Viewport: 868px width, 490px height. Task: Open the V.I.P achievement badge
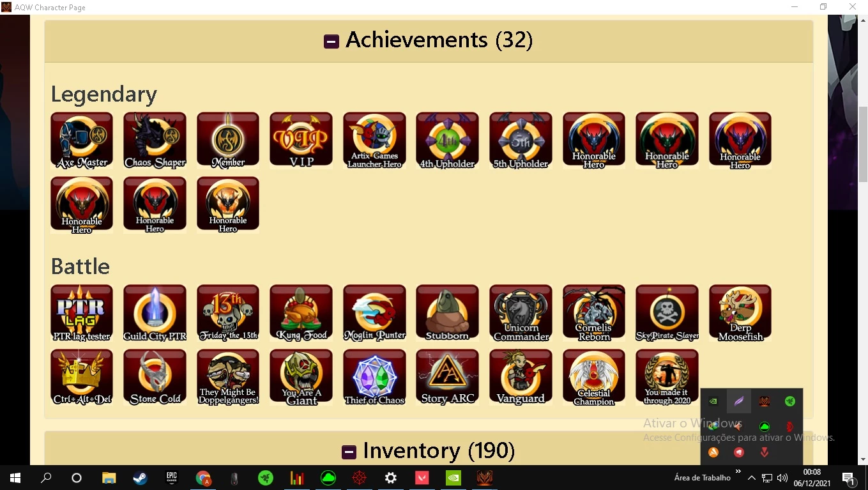[301, 140]
